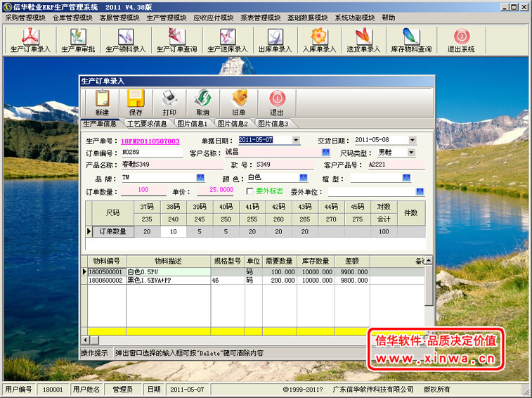Viewport: 532px width, 398px height.
Task: Toggle the 委外标志 checkbox
Action: pos(249,191)
